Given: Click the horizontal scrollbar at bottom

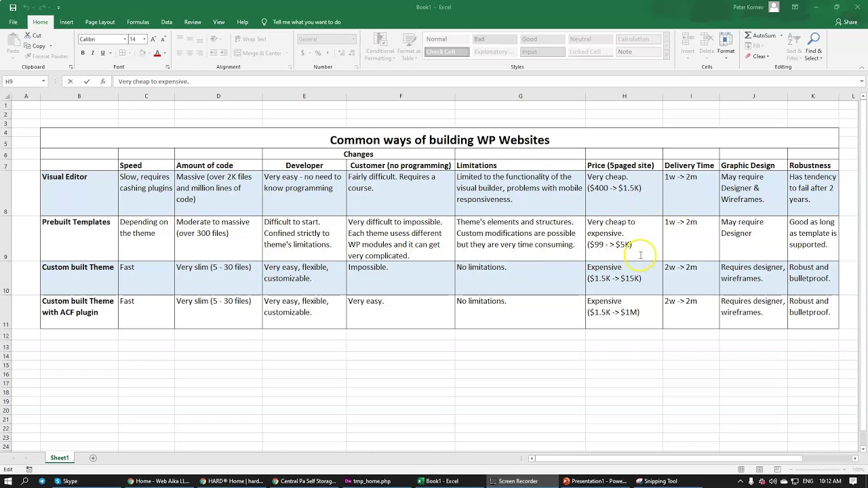Looking at the screenshot, I should click(x=668, y=458).
